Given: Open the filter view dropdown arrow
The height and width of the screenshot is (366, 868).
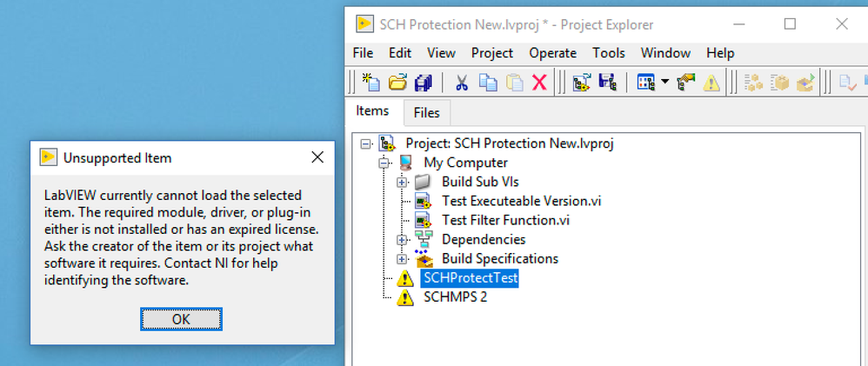Looking at the screenshot, I should [x=664, y=83].
